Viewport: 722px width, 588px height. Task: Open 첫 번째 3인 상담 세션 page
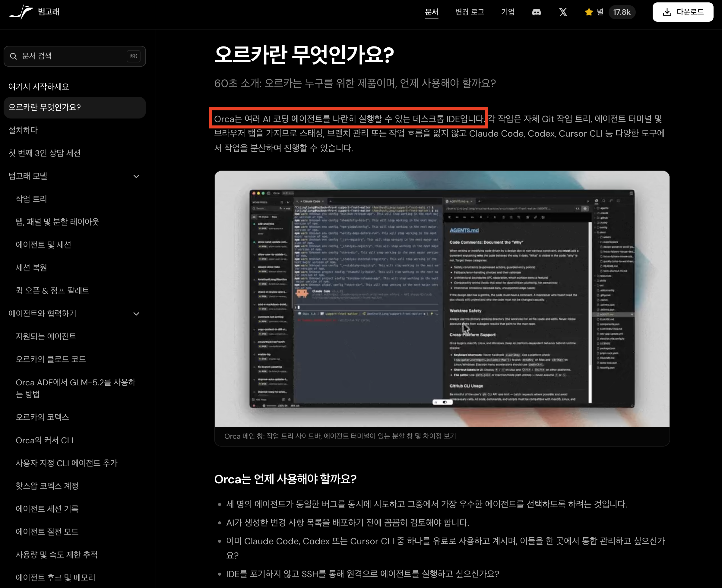pyautogui.click(x=44, y=153)
